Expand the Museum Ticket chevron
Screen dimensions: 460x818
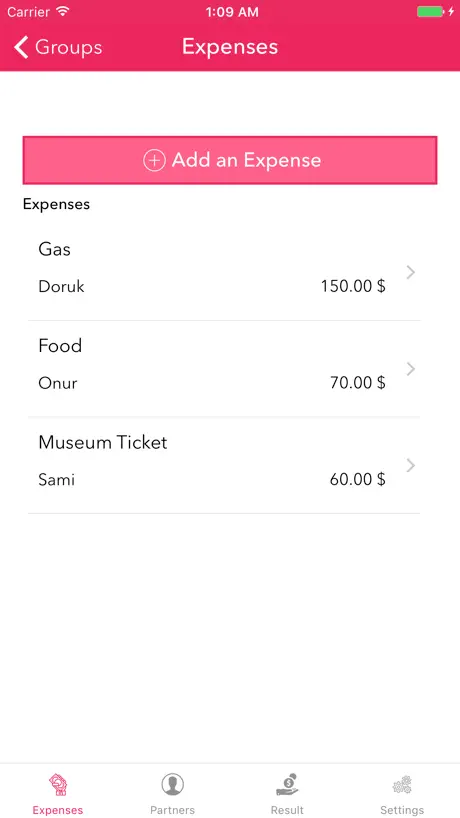click(411, 465)
